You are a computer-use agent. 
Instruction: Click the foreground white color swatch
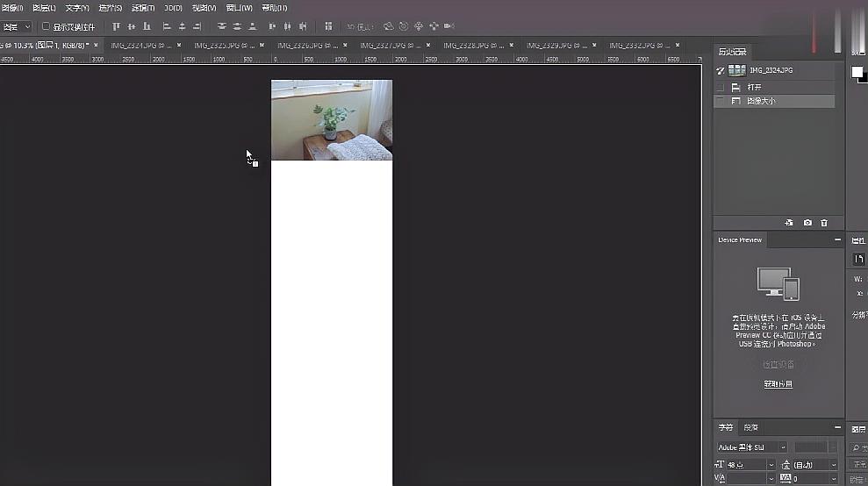(857, 72)
